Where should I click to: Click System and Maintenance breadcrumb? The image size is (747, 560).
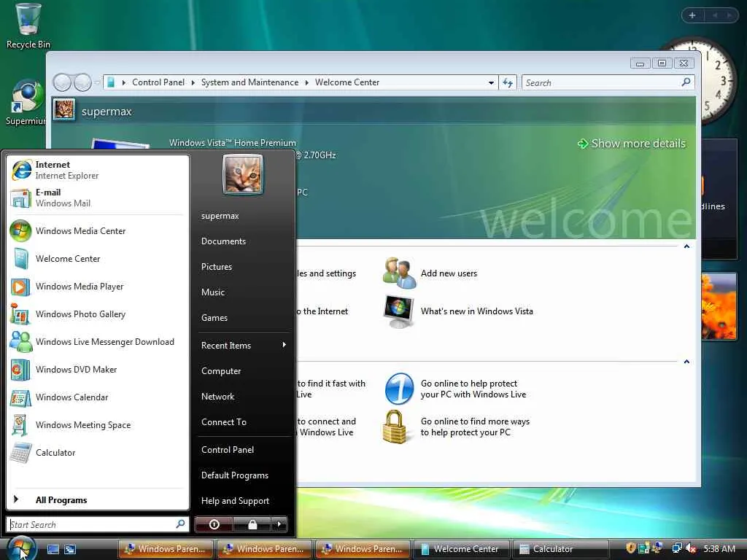coord(249,82)
